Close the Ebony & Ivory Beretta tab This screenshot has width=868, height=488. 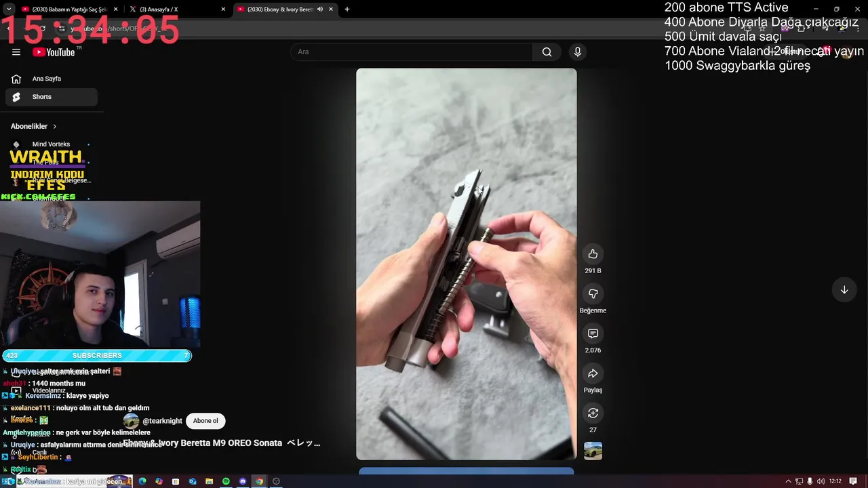tap(331, 9)
